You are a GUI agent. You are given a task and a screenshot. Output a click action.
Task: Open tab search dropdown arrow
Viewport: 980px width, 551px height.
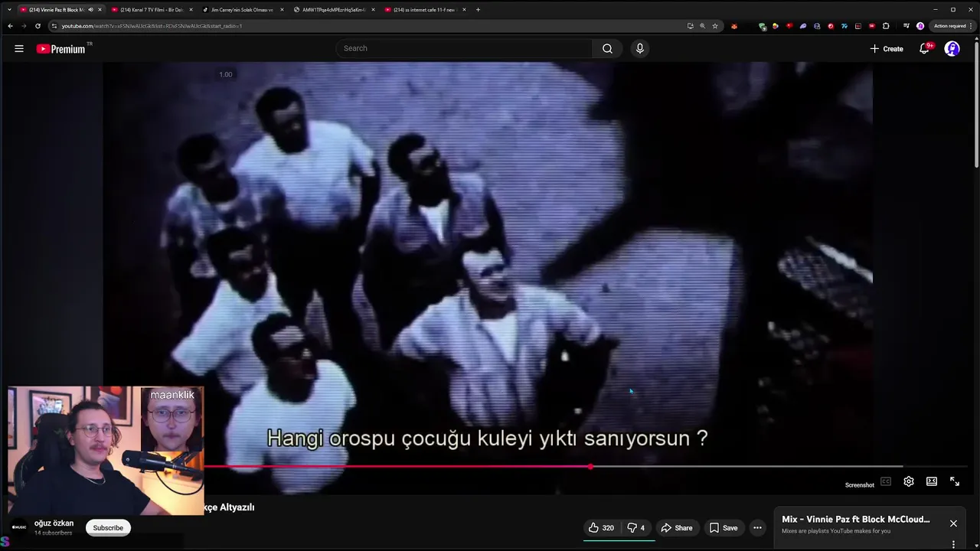pyautogui.click(x=8, y=10)
